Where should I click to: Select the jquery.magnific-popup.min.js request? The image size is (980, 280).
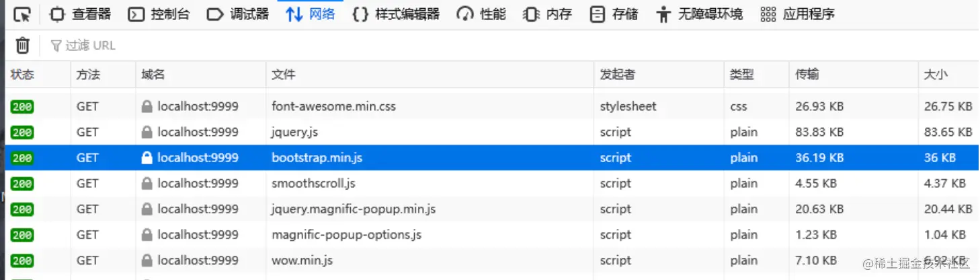[491, 209]
